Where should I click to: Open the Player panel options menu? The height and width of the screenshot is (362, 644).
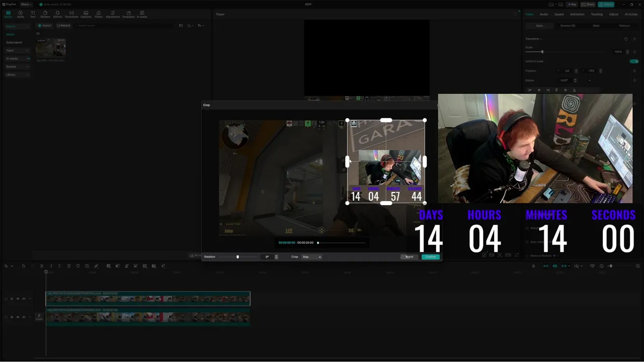tap(515, 14)
